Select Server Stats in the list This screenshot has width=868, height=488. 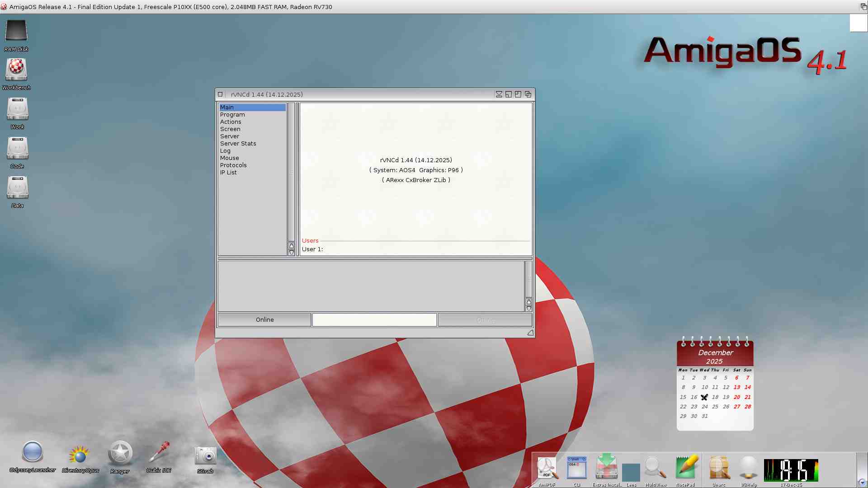click(238, 144)
